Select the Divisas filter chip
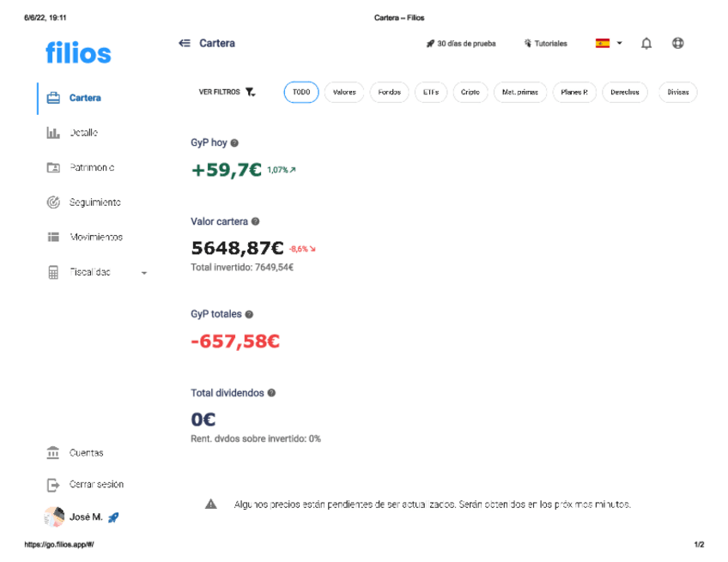This screenshot has width=728, height=562. coord(678,92)
